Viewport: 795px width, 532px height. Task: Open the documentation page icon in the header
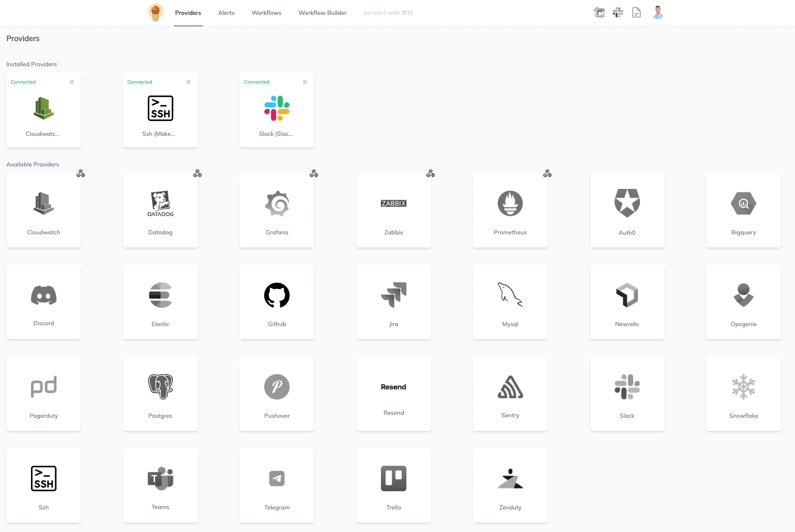tap(636, 12)
